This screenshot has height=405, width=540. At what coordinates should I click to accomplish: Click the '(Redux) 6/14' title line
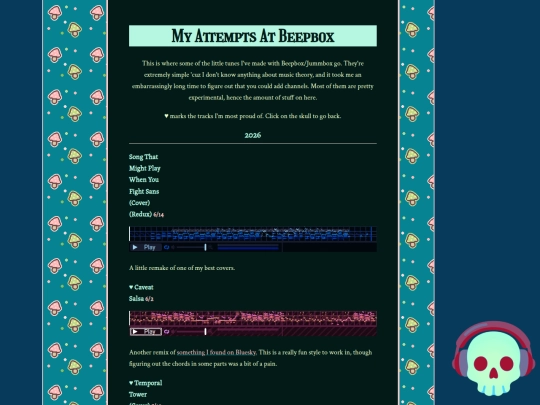click(146, 214)
